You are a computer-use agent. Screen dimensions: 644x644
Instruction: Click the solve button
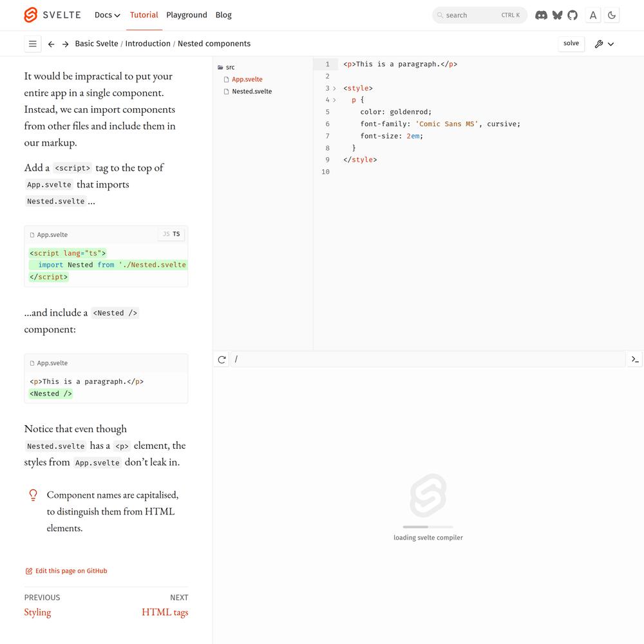[571, 44]
